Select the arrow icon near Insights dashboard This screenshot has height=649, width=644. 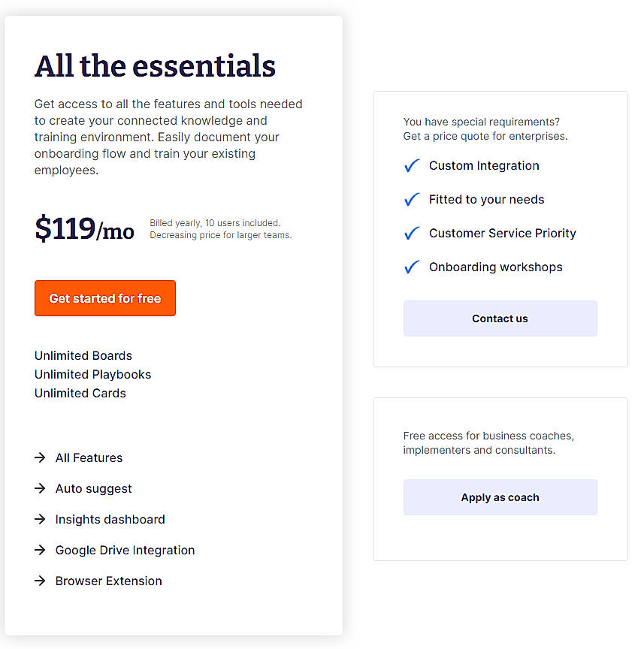pyautogui.click(x=39, y=519)
